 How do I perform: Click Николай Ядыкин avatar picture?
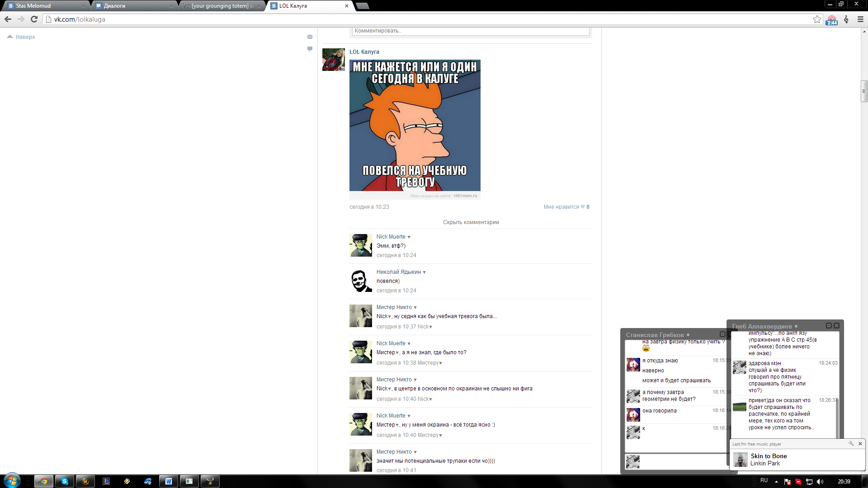pos(361,281)
